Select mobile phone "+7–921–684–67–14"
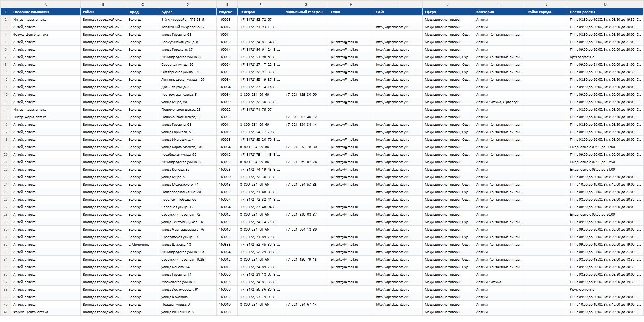Screen dimensions: 644x322 click(306, 305)
